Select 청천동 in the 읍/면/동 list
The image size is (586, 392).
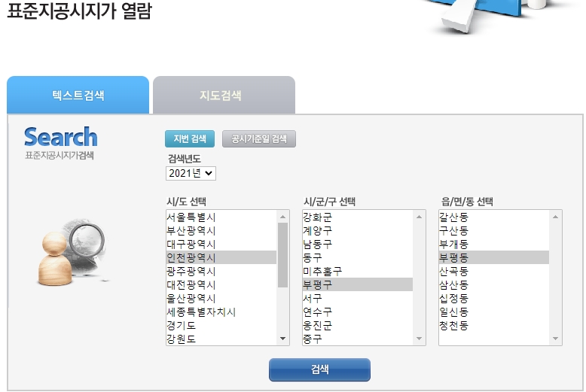[x=494, y=325]
